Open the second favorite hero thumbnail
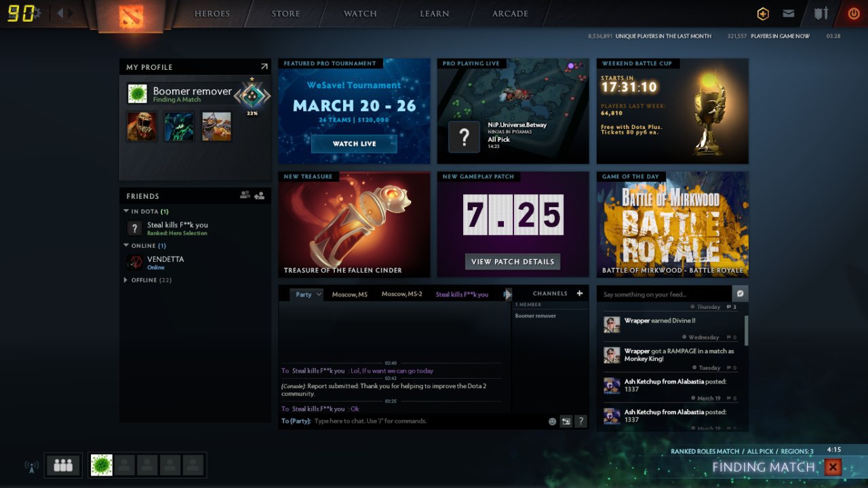Image resolution: width=868 pixels, height=488 pixels. pos(179,126)
